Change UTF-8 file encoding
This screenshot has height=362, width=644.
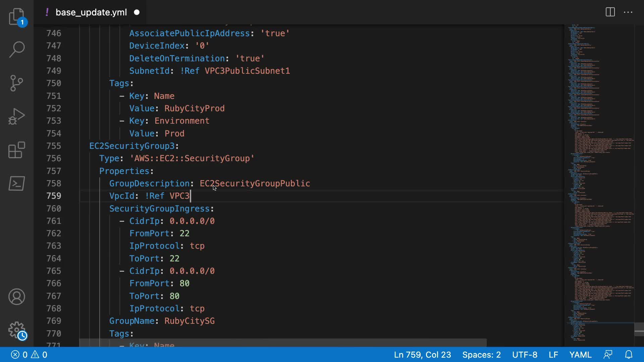(525, 355)
